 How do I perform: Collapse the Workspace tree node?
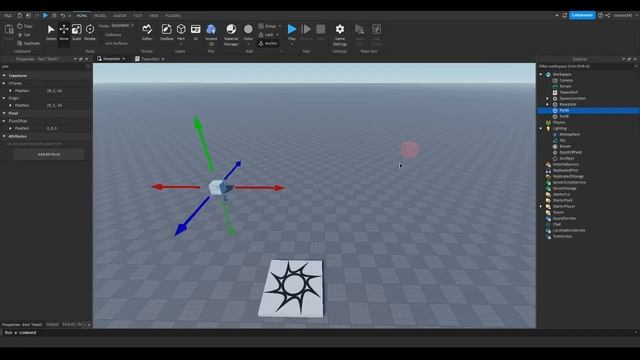tap(541, 75)
